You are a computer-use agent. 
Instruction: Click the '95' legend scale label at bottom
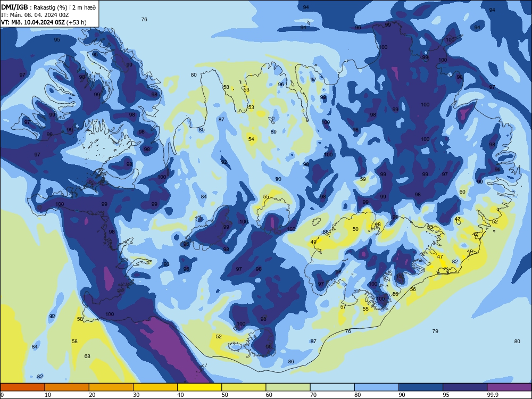point(446,395)
